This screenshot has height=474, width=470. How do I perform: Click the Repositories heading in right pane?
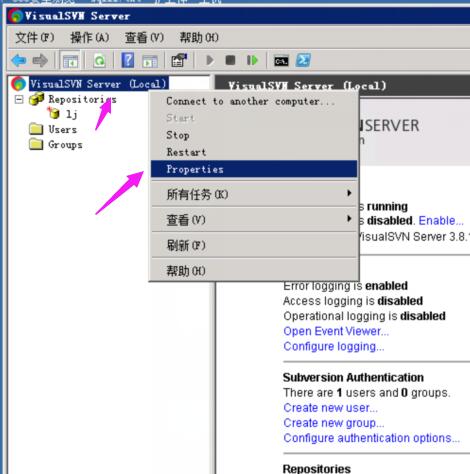[317, 468]
